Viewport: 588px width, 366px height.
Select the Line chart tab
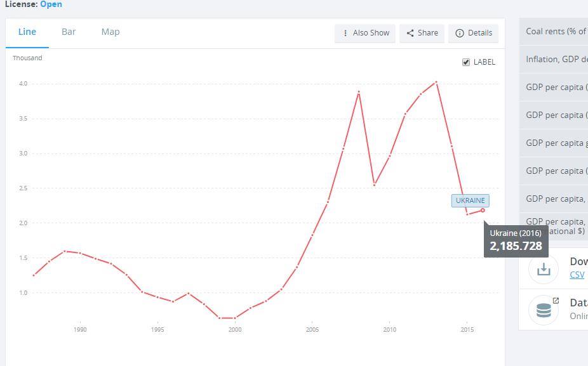click(27, 32)
